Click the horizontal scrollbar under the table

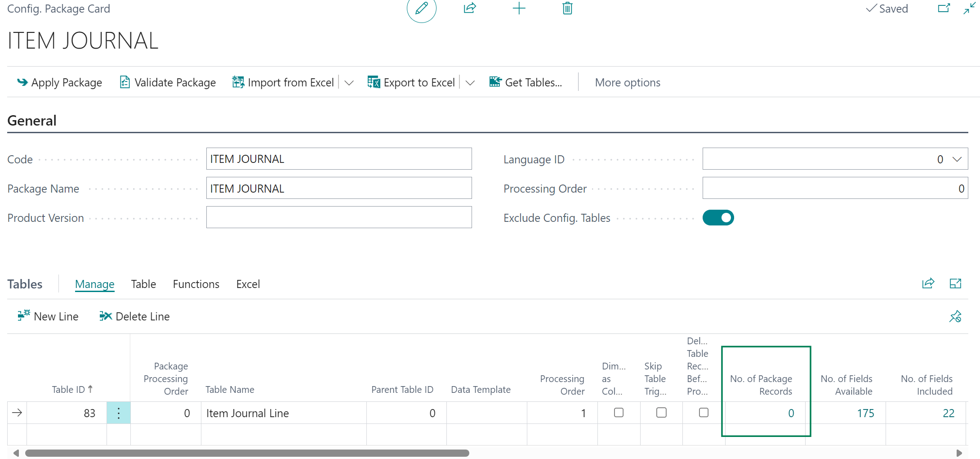click(x=247, y=453)
